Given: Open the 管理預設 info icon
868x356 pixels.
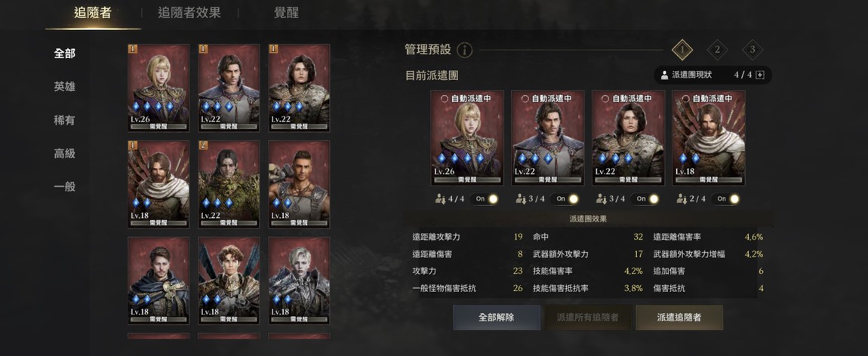Looking at the screenshot, I should 464,51.
